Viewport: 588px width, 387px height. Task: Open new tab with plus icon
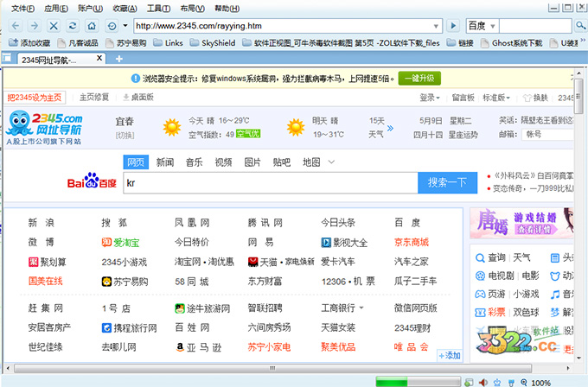(118, 59)
